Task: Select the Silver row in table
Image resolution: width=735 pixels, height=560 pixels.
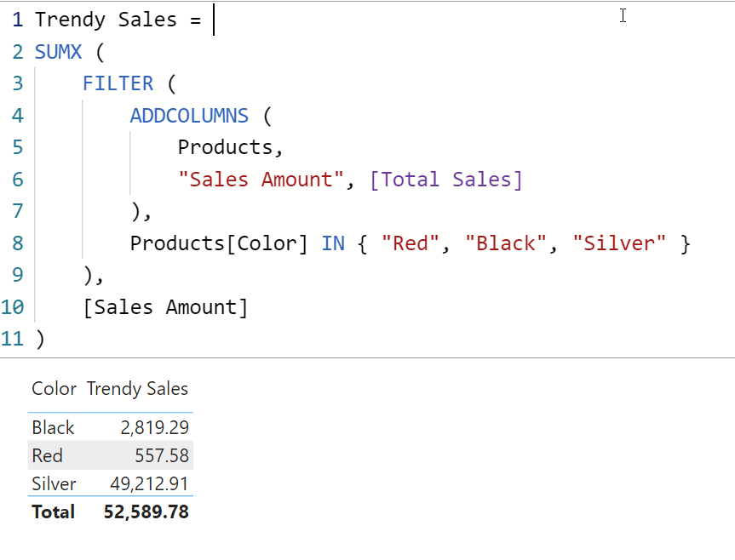Action: click(111, 483)
